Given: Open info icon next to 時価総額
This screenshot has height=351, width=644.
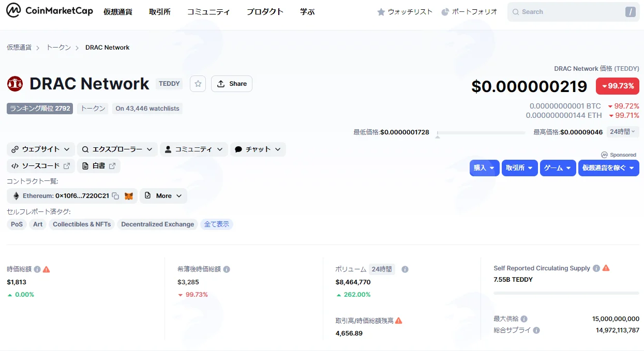Looking at the screenshot, I should coord(37,269).
